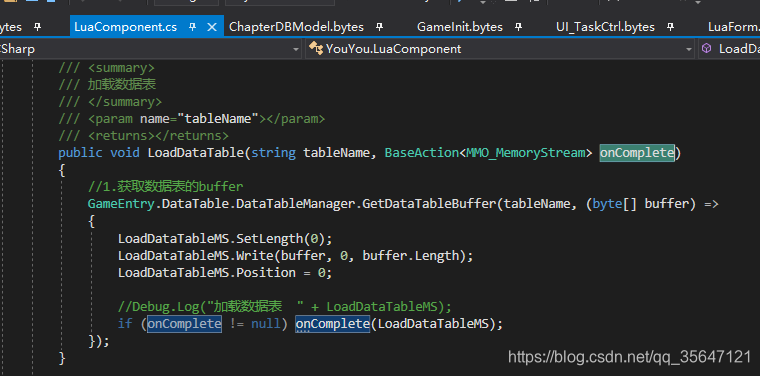Click the null keyword
Viewport: 760px width, 376px height.
coord(266,323)
